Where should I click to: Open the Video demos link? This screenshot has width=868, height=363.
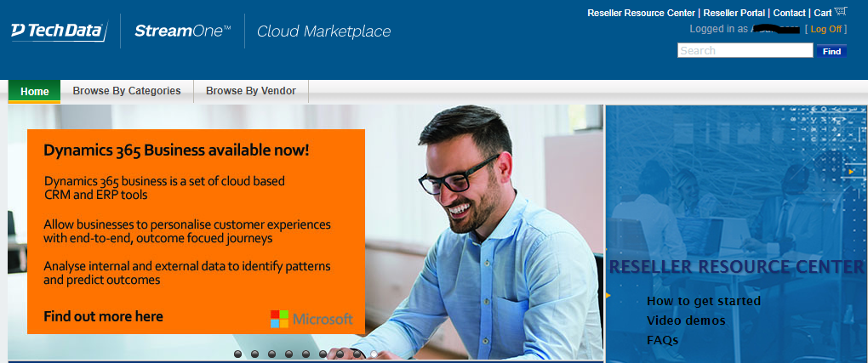click(686, 320)
